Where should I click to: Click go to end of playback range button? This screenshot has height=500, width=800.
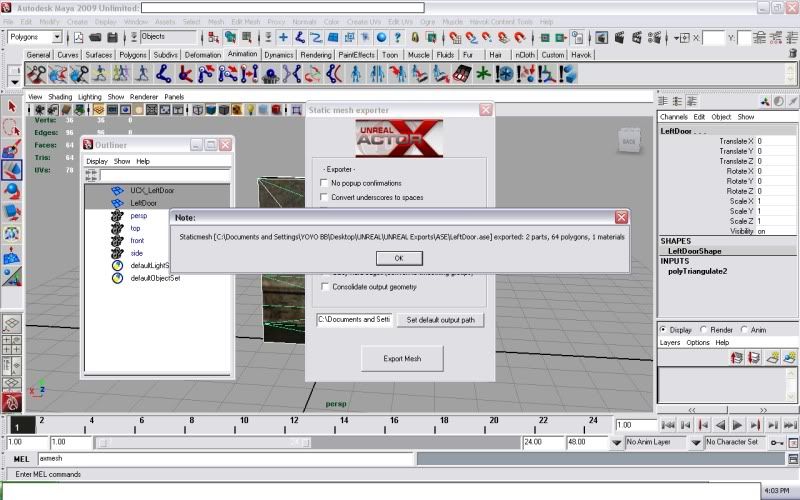pyautogui.click(x=790, y=425)
